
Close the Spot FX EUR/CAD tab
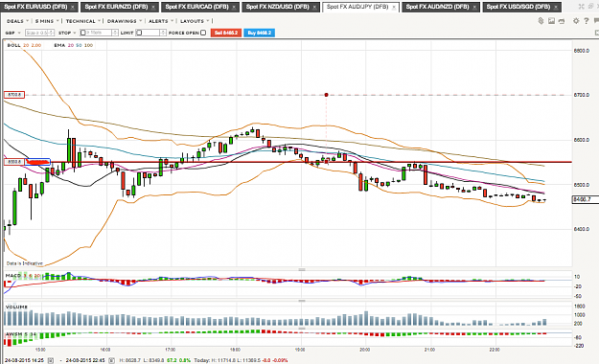pyautogui.click(x=234, y=8)
